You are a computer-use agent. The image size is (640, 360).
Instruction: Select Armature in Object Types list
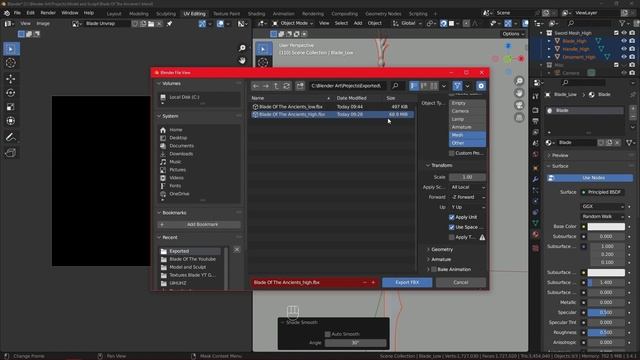[467, 127]
